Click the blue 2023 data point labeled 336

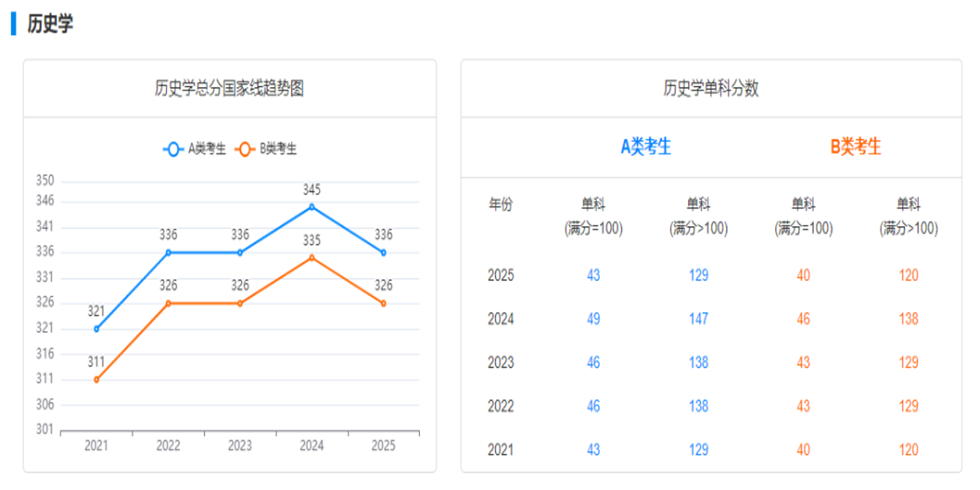click(240, 253)
